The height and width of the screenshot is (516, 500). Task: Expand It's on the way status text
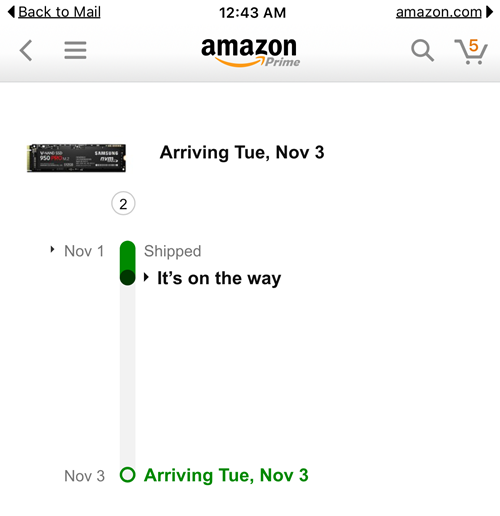click(x=219, y=278)
